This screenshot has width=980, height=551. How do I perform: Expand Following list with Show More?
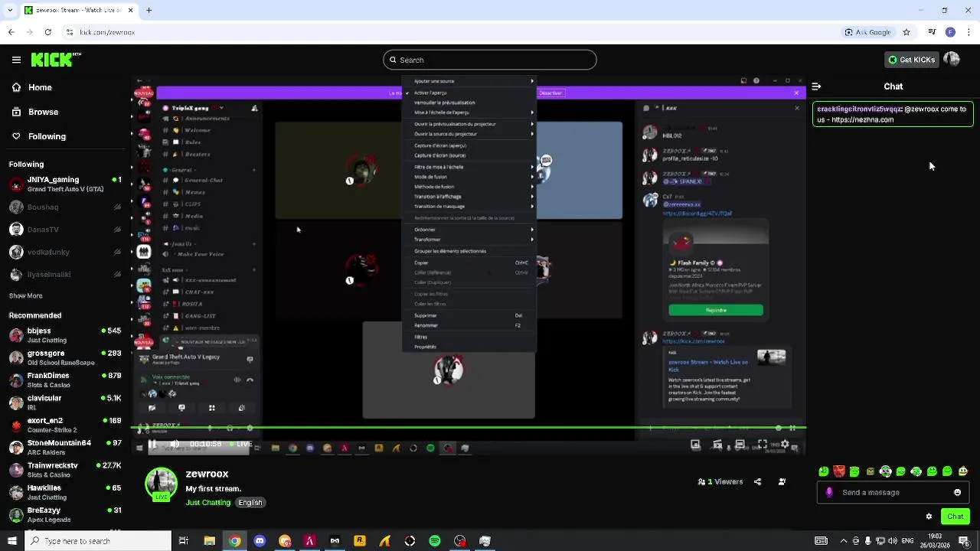[x=26, y=296]
